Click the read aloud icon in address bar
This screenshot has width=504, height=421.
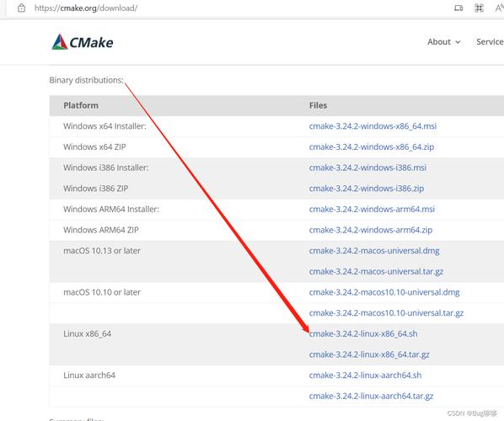click(x=499, y=8)
